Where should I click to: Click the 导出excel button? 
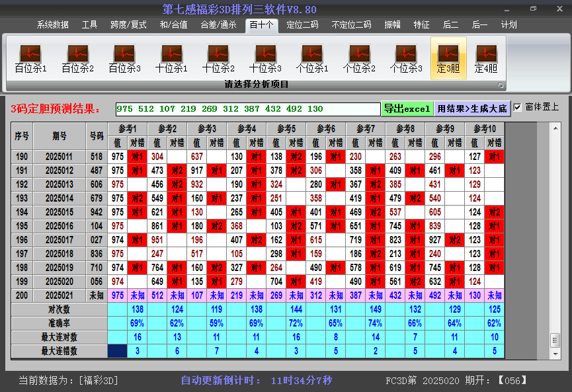[x=407, y=108]
